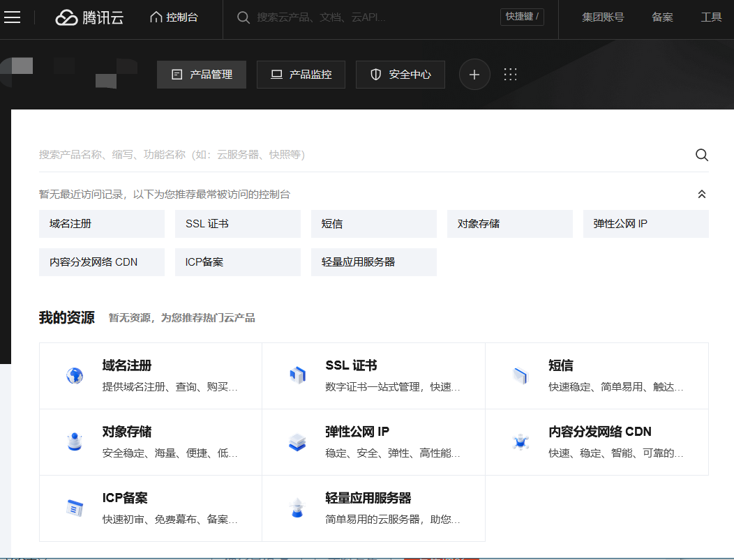Screen dimensions: 734x560
Task: Click the Tencent Cloud logo
Action: tap(89, 17)
